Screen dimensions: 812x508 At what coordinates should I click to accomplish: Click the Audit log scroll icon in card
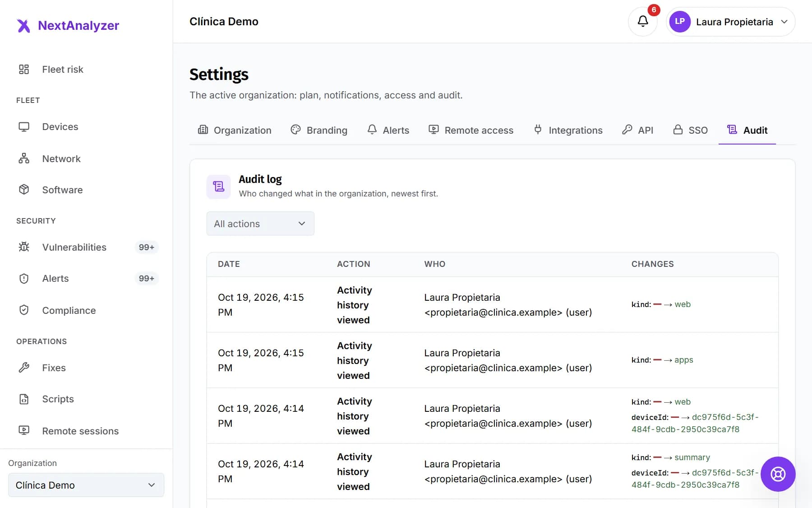click(219, 186)
